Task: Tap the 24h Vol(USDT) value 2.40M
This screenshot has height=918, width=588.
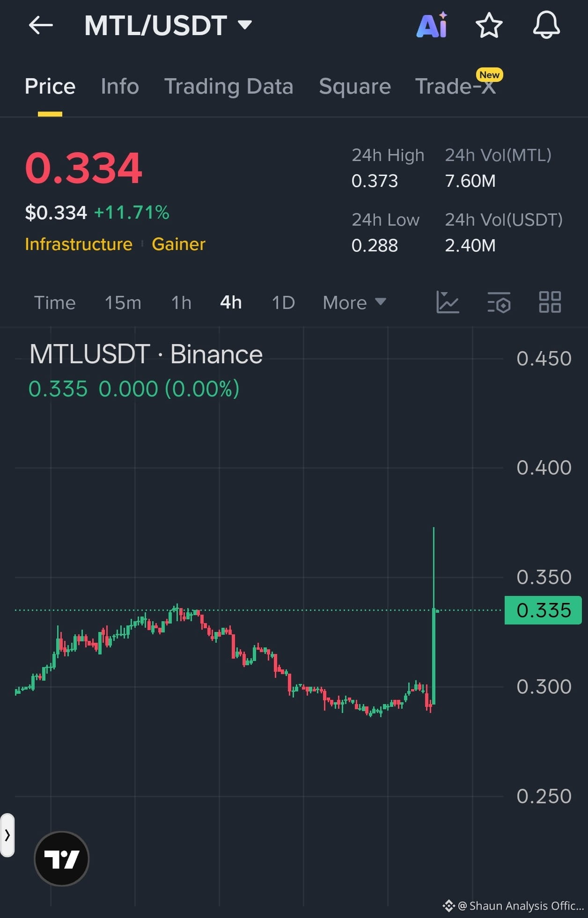Action: tap(470, 245)
